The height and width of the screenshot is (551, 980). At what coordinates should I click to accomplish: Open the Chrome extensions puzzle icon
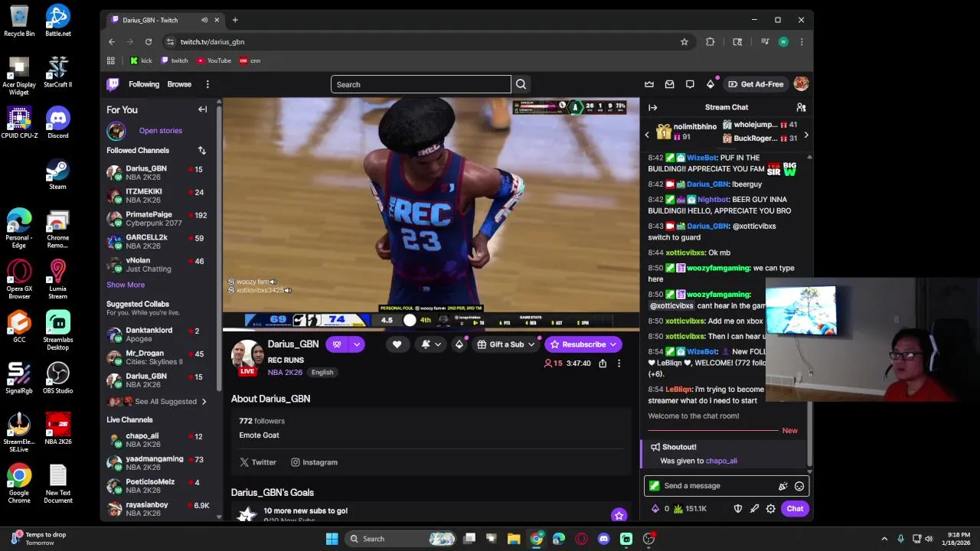click(x=710, y=42)
